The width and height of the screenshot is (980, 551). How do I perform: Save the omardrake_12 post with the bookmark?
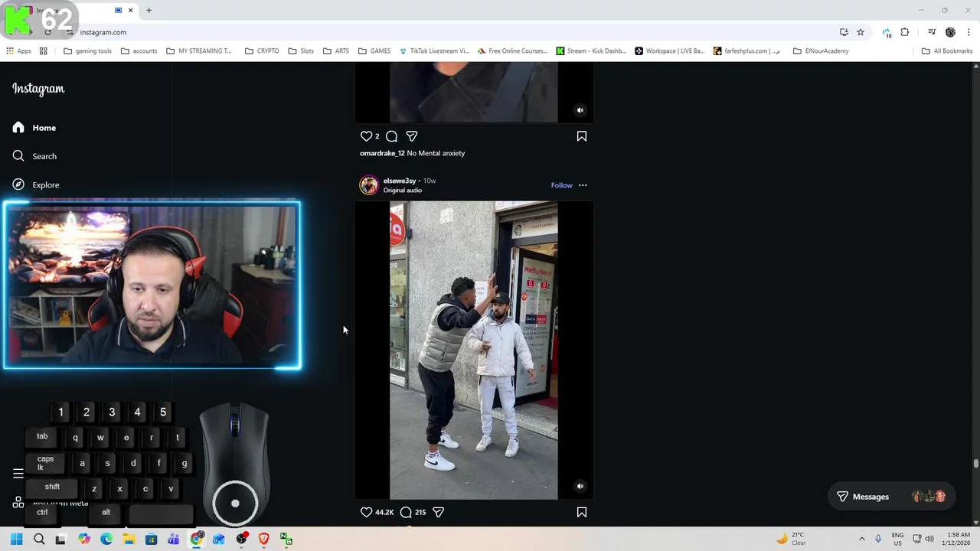tap(582, 136)
